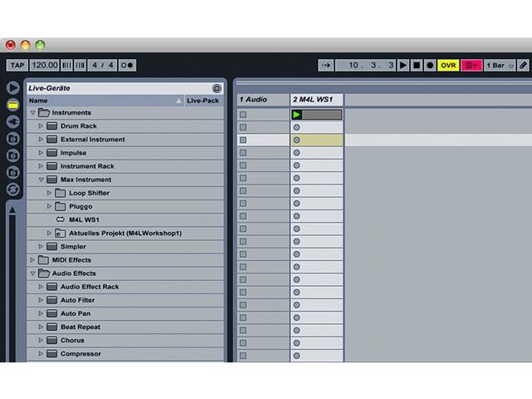Image resolution: width=532 pixels, height=399 pixels.
Task: Click the pink Back to Arrangement button
Action: [x=471, y=65]
